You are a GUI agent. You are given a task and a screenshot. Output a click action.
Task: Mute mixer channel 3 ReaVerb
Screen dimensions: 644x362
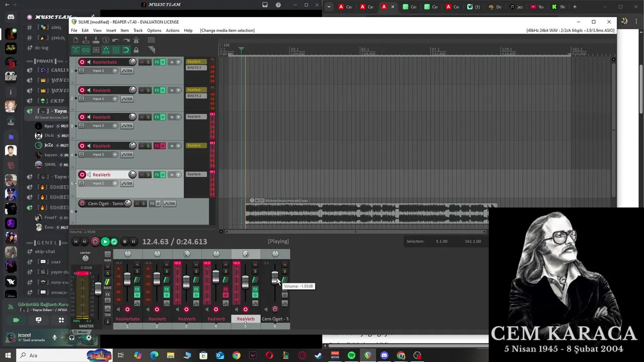[196, 264]
